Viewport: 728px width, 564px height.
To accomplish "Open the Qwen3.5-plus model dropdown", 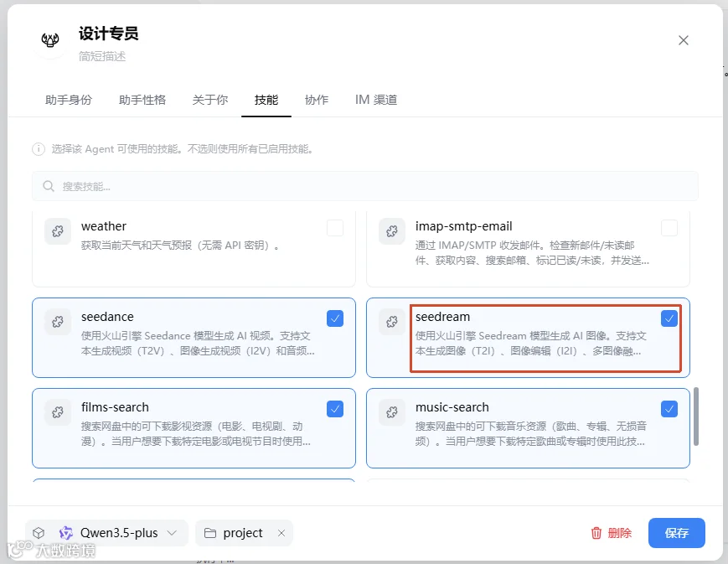I will [x=108, y=533].
